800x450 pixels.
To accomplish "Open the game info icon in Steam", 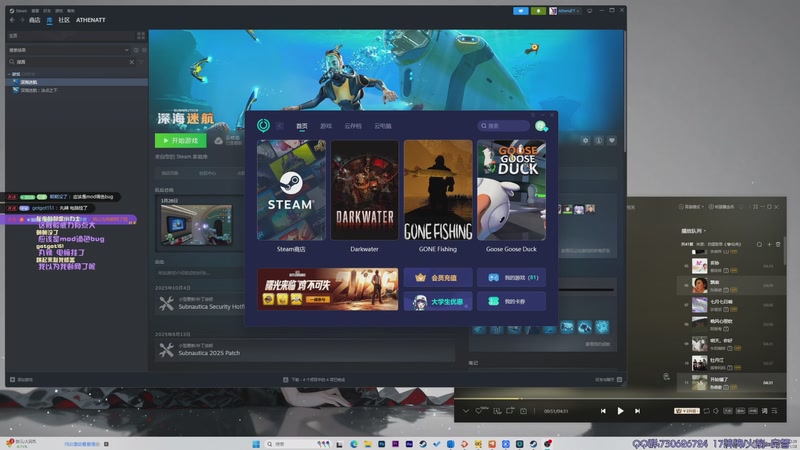I will 598,140.
